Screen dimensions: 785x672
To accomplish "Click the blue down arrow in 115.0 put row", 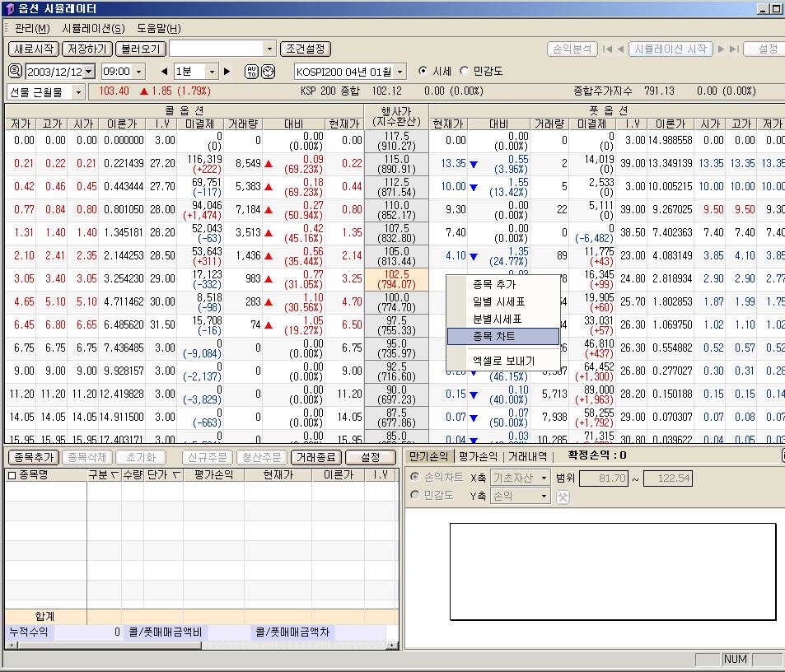I will click(473, 164).
